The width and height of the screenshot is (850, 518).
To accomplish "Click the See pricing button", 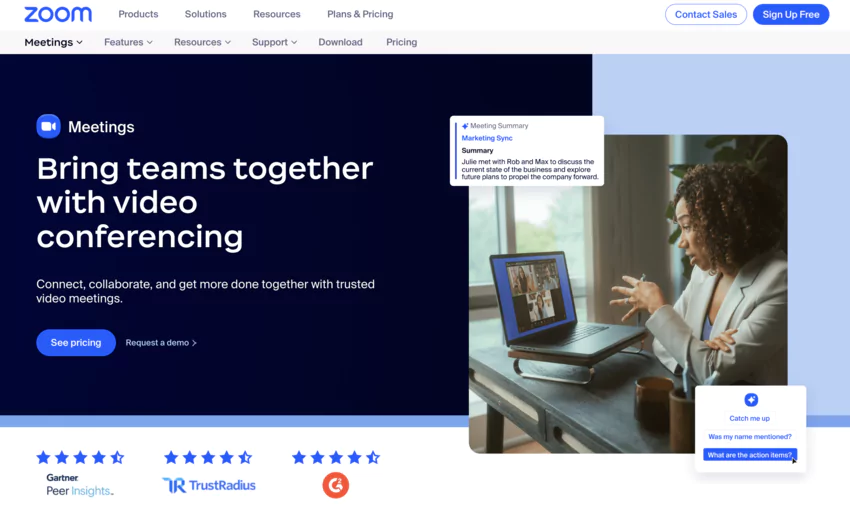I will (x=76, y=342).
